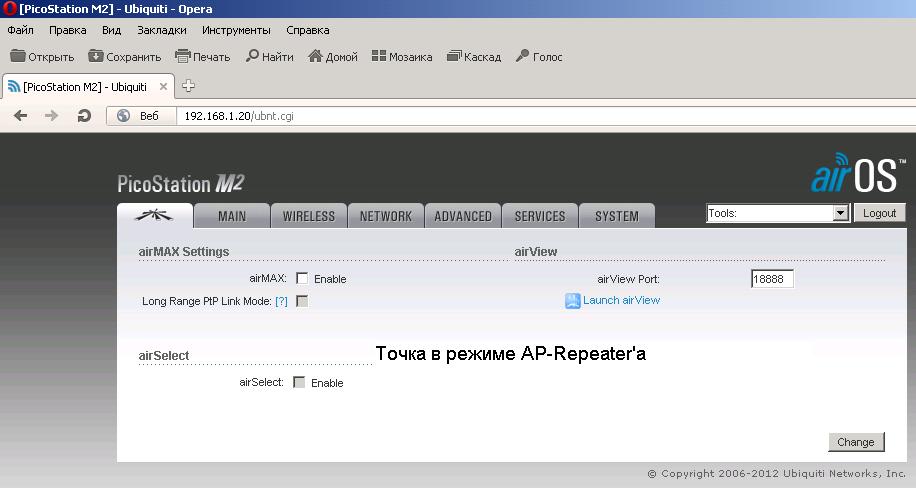Open the Ubiquiti logo tab
Screen dimensions: 916x488
[x=155, y=216]
